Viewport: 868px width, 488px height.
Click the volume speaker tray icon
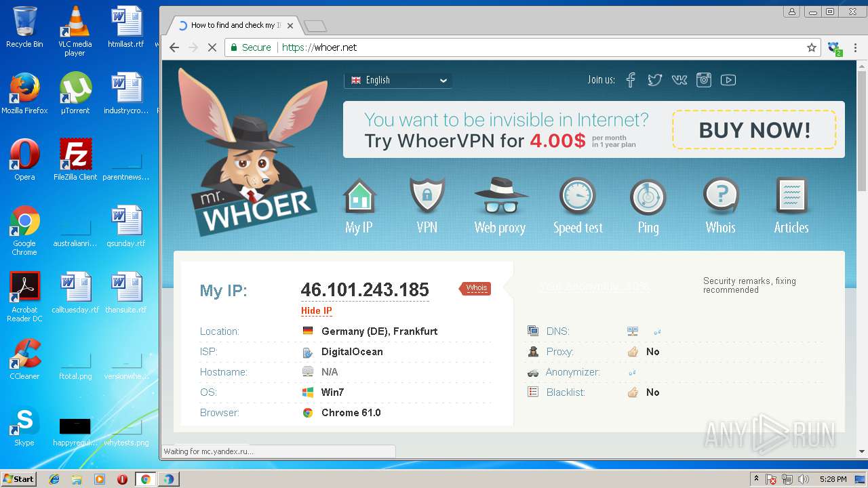[804, 479]
